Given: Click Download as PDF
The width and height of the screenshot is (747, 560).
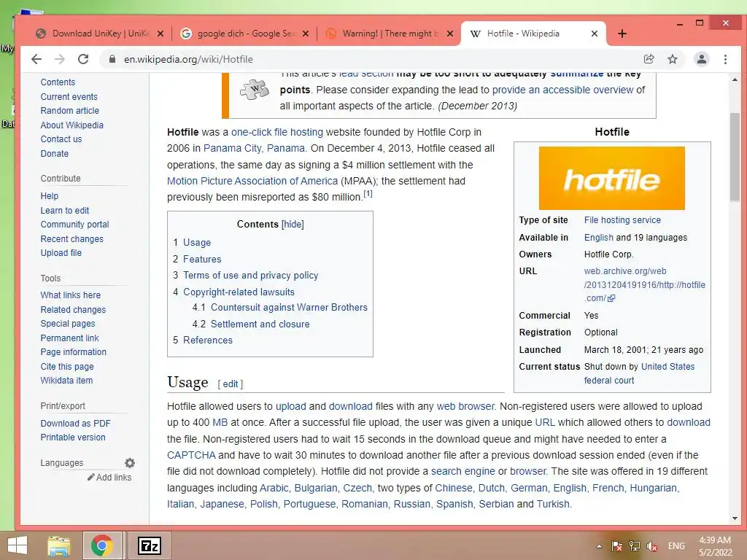Looking at the screenshot, I should click(x=75, y=424).
